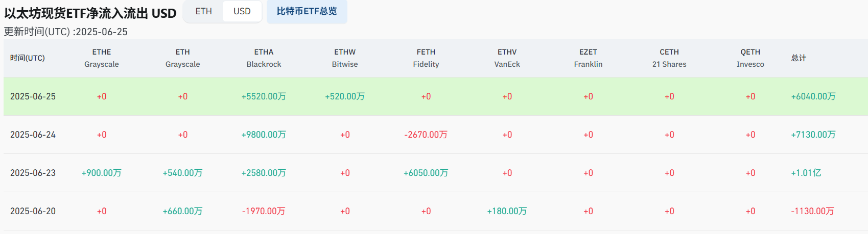This screenshot has height=234, width=868.
Task: Select the USD unit toggle
Action: pos(242,11)
